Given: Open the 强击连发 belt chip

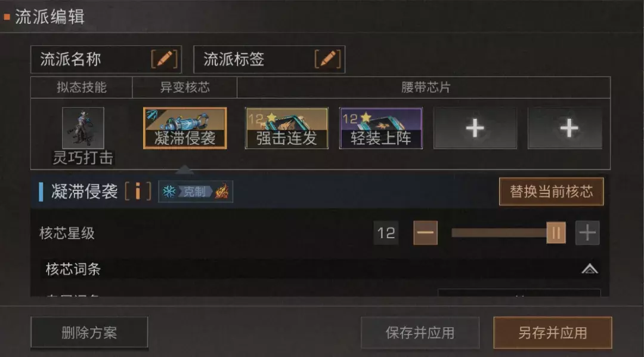Looking at the screenshot, I should click(x=287, y=128).
